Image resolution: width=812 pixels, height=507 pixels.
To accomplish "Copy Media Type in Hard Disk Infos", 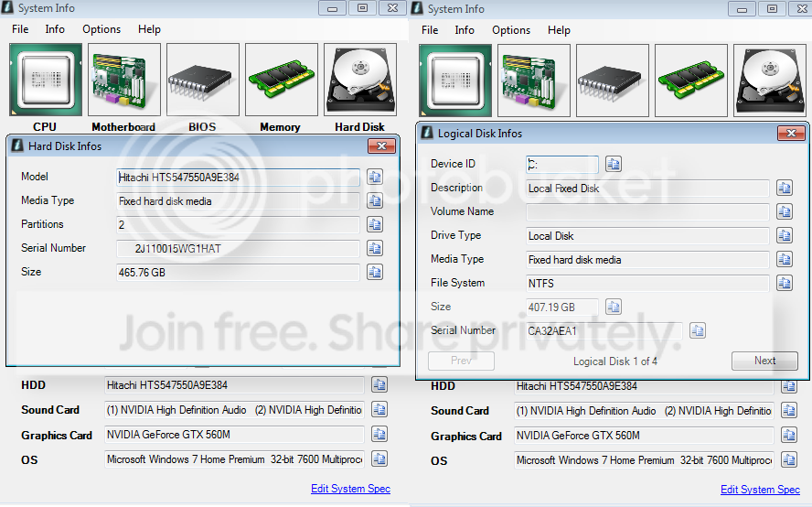I will 375,200.
